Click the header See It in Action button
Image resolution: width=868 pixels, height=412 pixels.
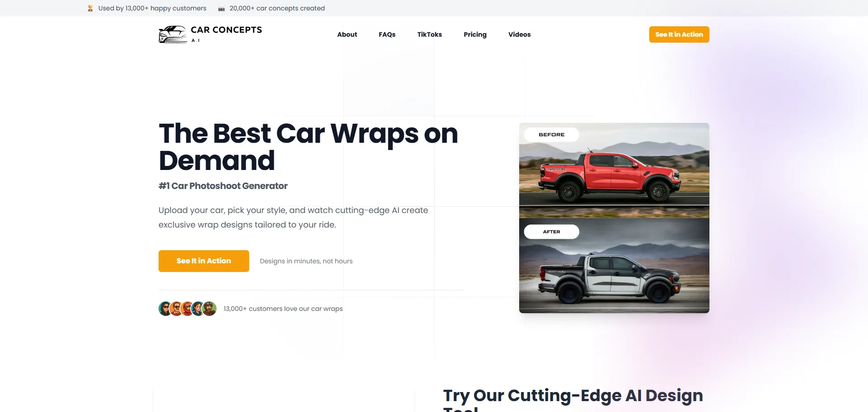[x=679, y=34]
